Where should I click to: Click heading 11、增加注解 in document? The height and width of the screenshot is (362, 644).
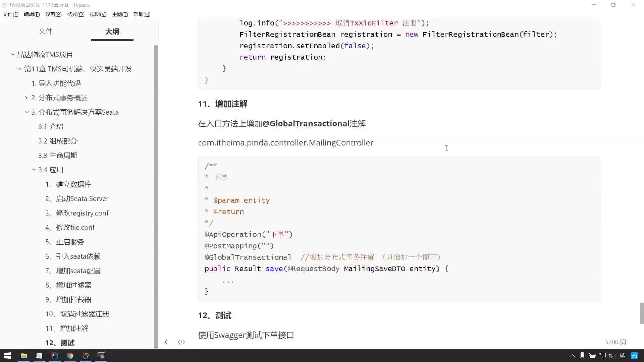point(223,104)
